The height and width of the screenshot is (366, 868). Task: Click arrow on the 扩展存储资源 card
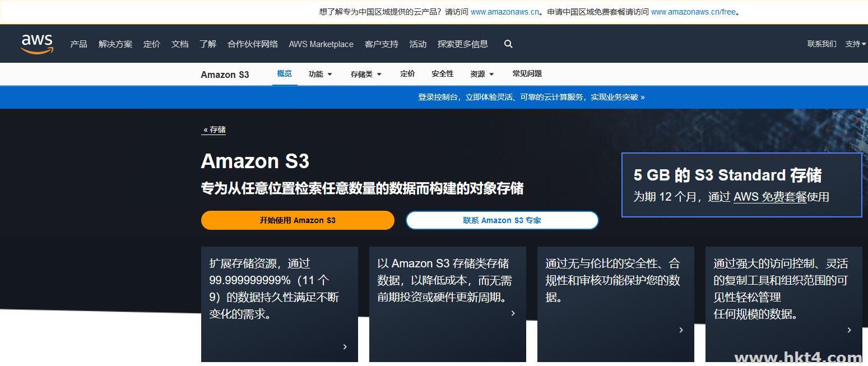(x=345, y=347)
